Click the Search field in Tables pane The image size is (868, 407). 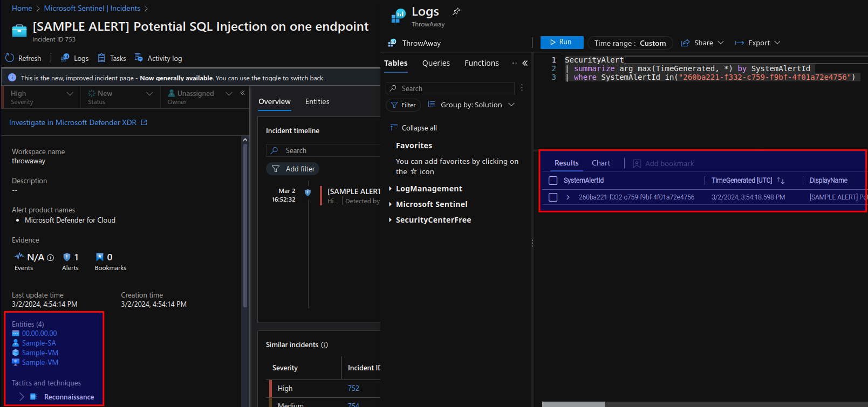pyautogui.click(x=450, y=88)
